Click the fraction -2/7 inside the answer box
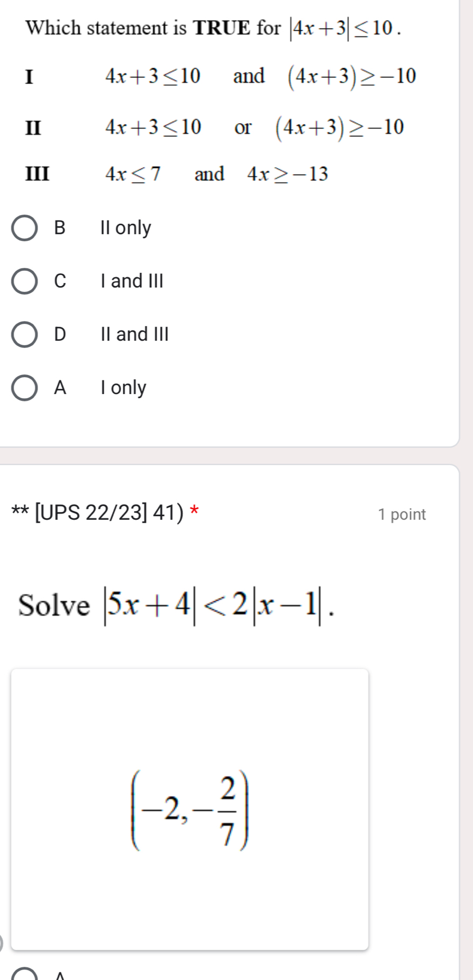473x980 pixels. (228, 808)
